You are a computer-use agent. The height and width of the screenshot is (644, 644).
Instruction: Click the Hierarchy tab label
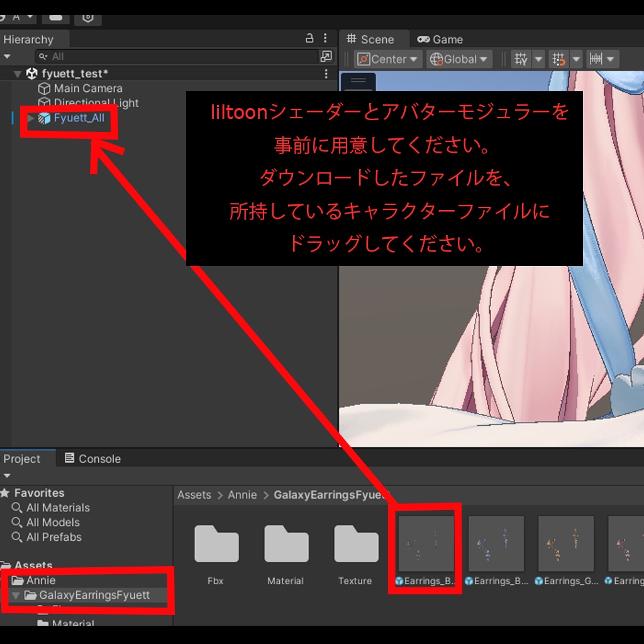point(28,40)
